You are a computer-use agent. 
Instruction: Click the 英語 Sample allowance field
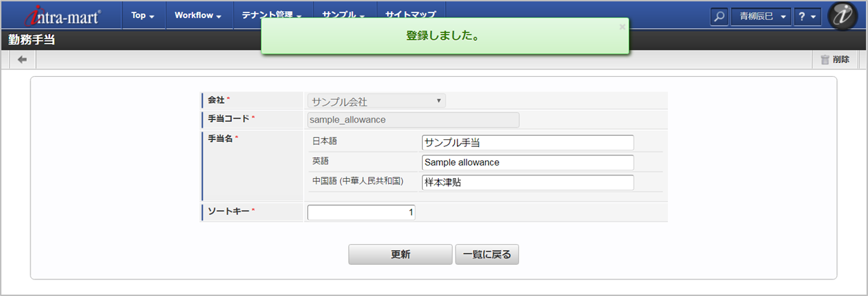click(x=527, y=162)
